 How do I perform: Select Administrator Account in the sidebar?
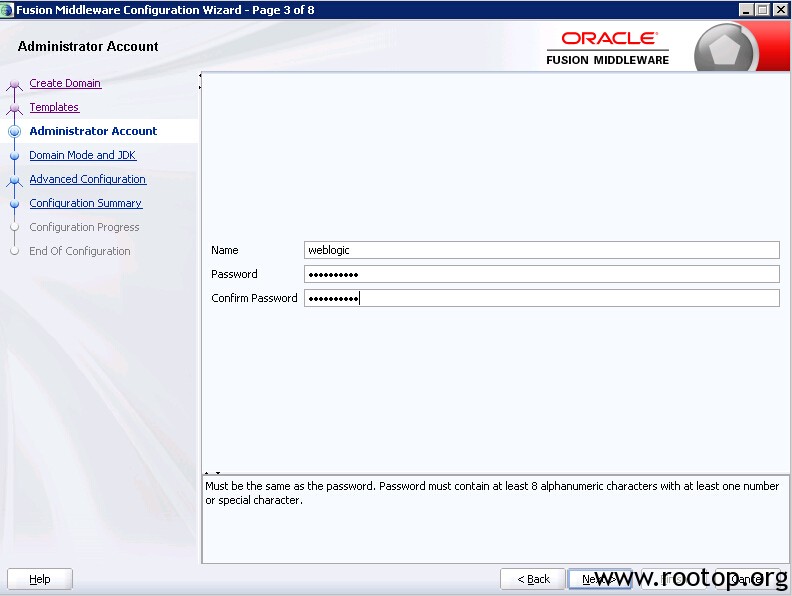[93, 131]
